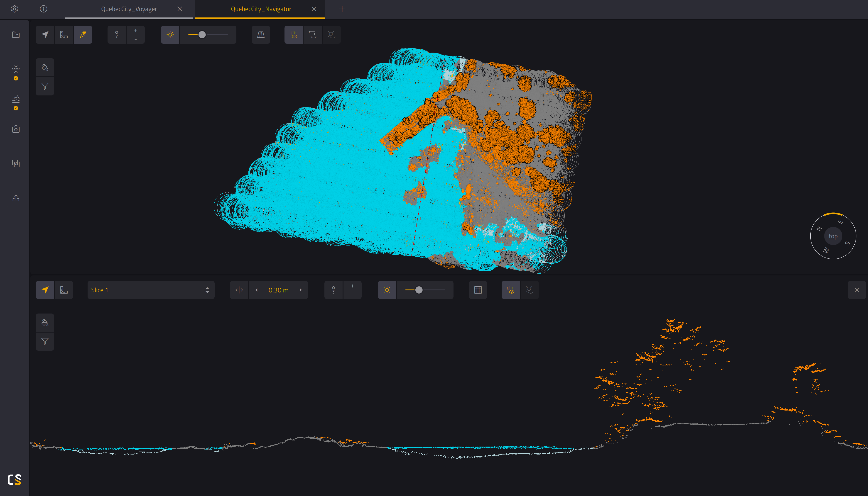868x496 pixels.
Task: Open the Slice 1 dropdown
Action: [x=151, y=290]
